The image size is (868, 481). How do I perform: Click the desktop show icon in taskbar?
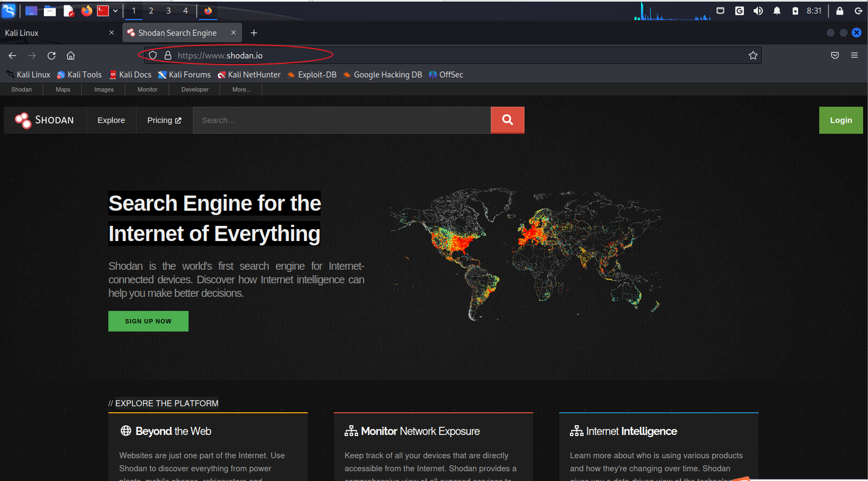[31, 11]
